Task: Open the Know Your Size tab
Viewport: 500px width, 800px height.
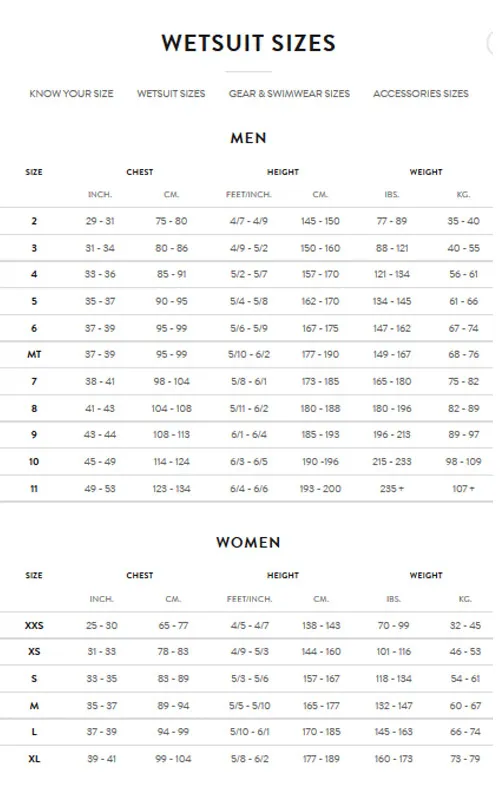Action: click(71, 94)
